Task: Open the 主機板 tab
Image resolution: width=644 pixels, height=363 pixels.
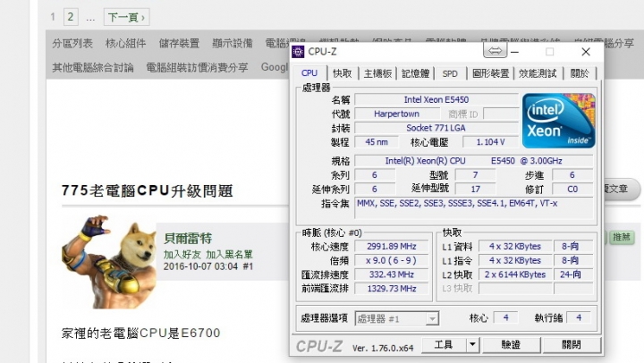Action: [377, 73]
